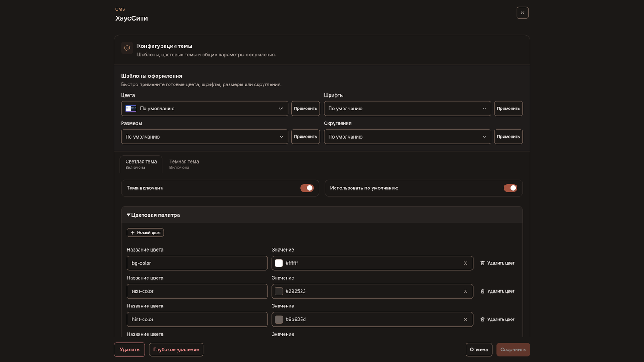Click the Глубокое удаление button
Image resolution: width=644 pixels, height=362 pixels.
(176, 349)
